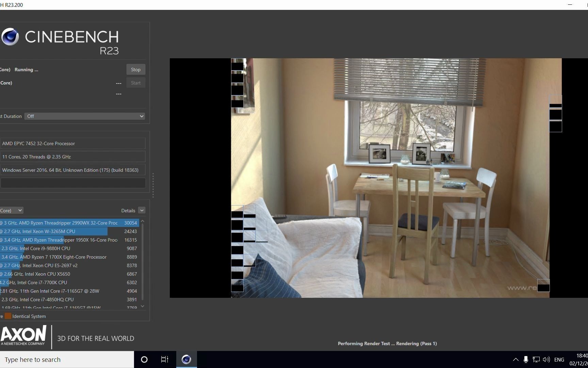Minimize the Cinebench window
Viewport: 588px width, 368px height.
tap(570, 5)
